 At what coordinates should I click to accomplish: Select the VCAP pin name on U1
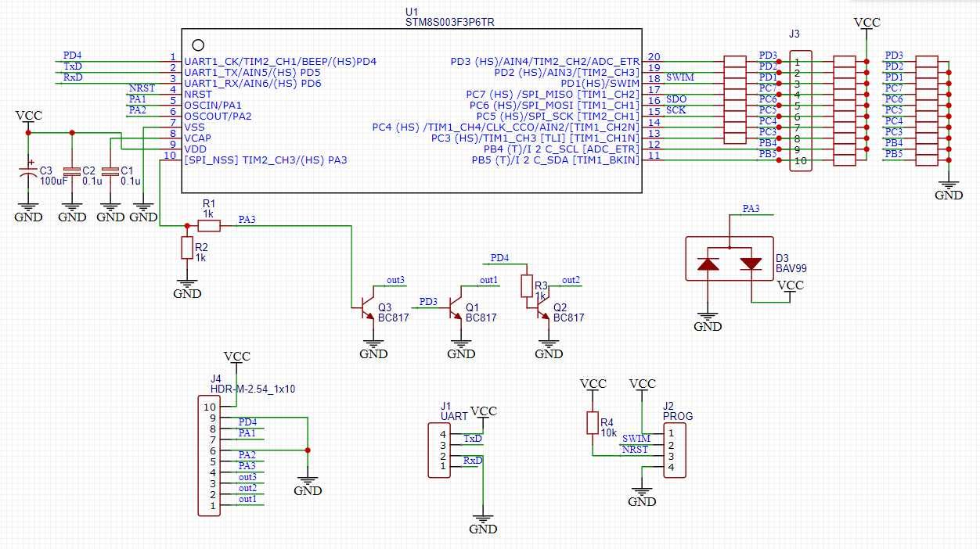(198, 138)
